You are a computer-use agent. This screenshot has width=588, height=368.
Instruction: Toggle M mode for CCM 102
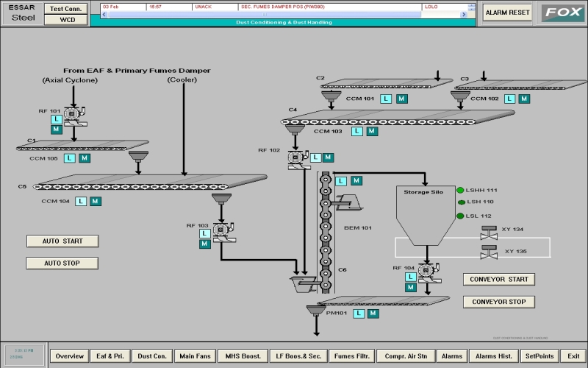[524, 99]
